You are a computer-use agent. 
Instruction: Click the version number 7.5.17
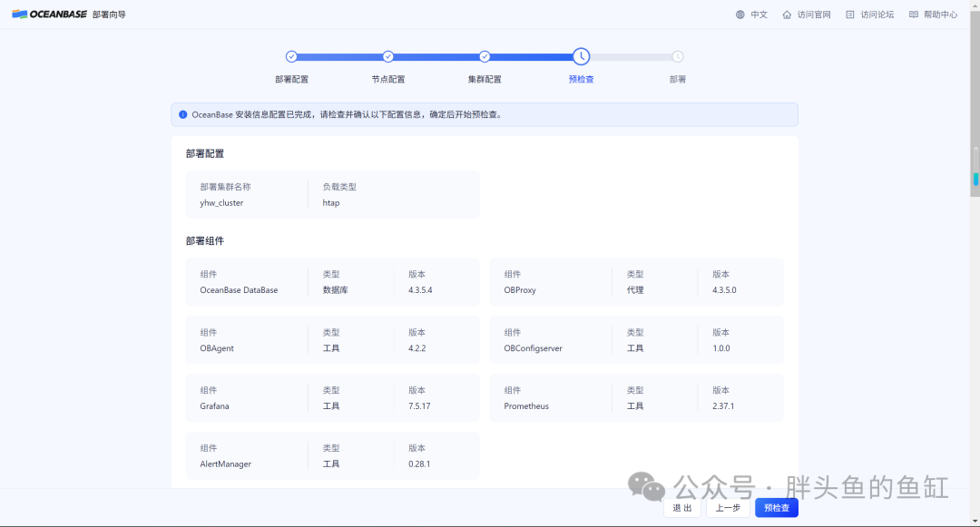pyautogui.click(x=419, y=405)
